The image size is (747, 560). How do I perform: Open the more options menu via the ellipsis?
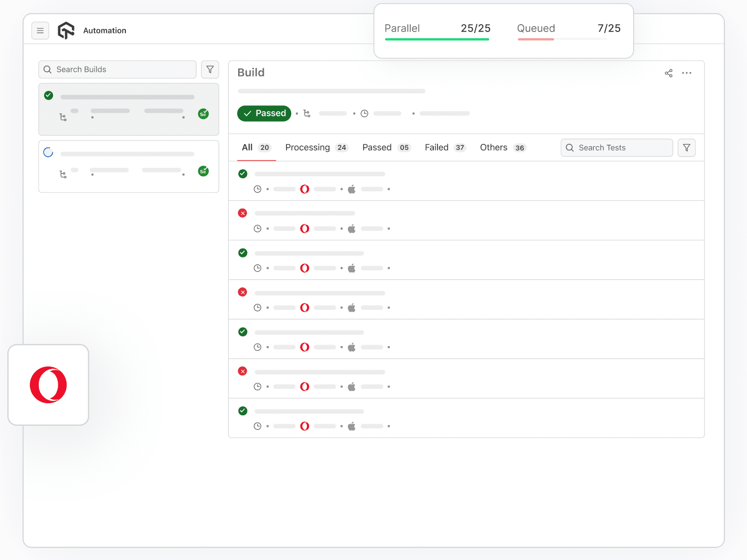coord(687,73)
